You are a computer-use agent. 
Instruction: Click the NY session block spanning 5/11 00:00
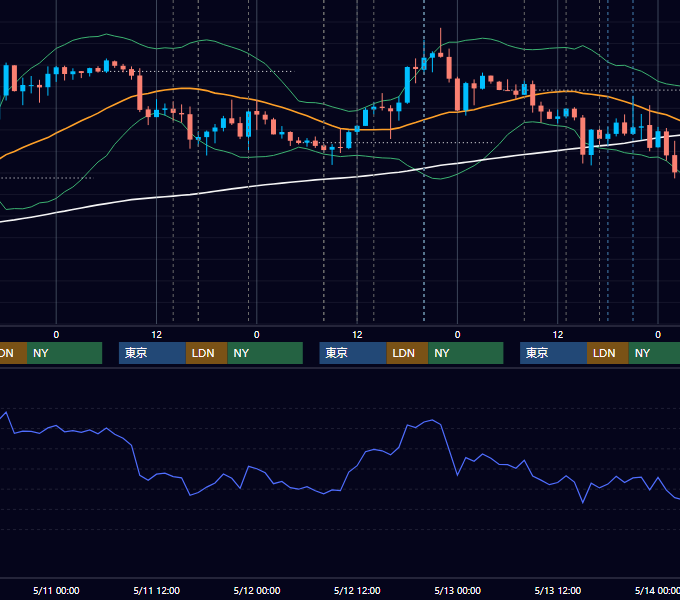pos(64,353)
